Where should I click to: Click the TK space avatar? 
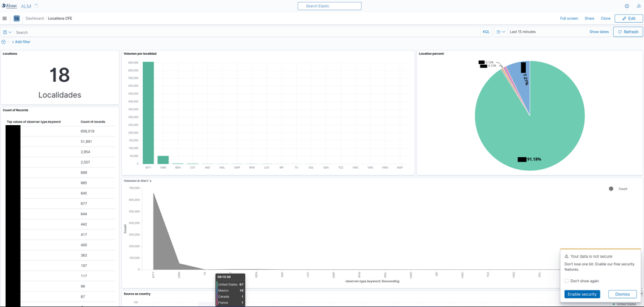[x=16, y=18]
